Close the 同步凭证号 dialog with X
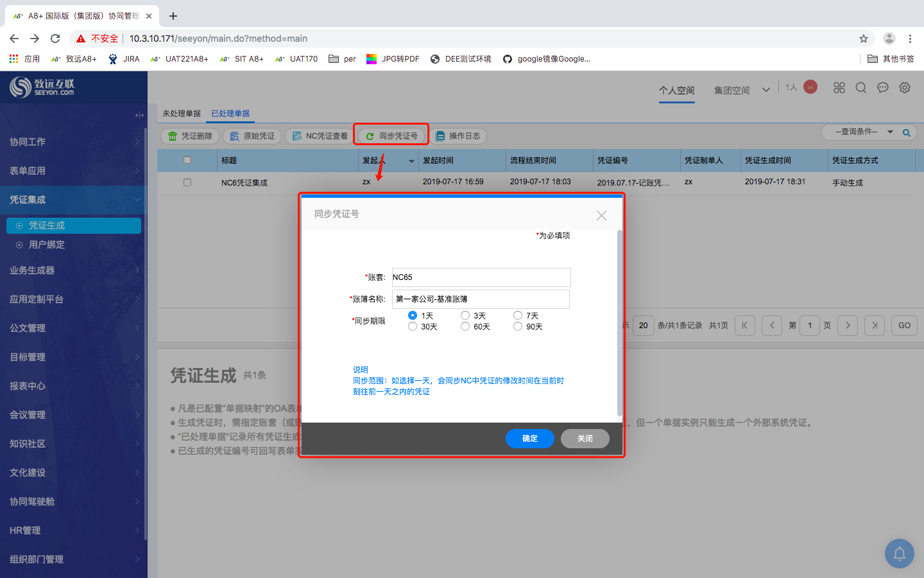This screenshot has height=578, width=924. tap(601, 216)
